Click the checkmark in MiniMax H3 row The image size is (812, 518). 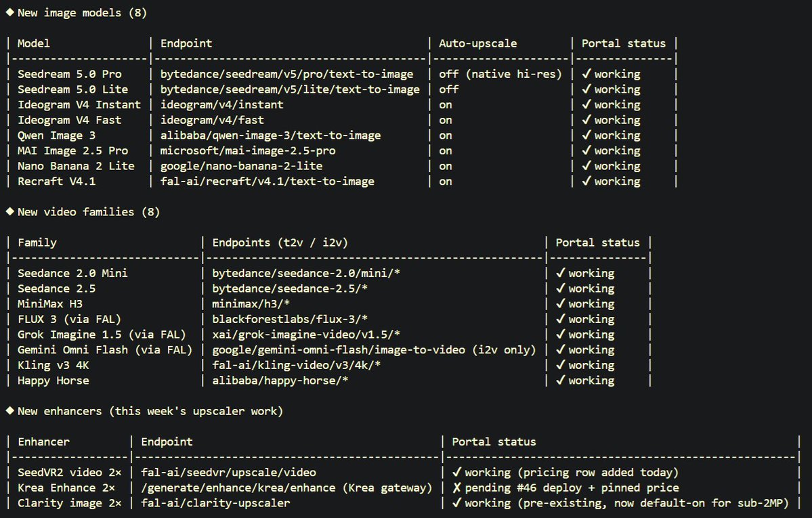(x=560, y=303)
